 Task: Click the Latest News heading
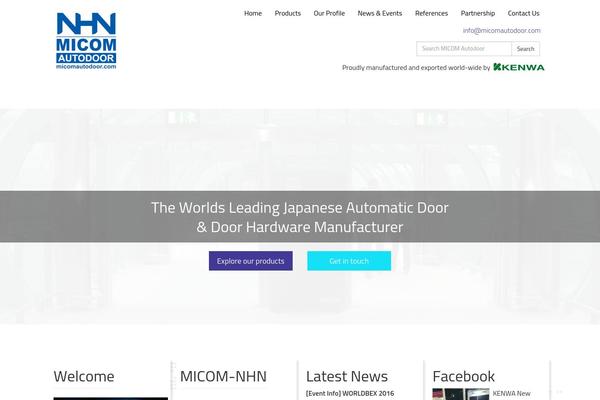[347, 376]
